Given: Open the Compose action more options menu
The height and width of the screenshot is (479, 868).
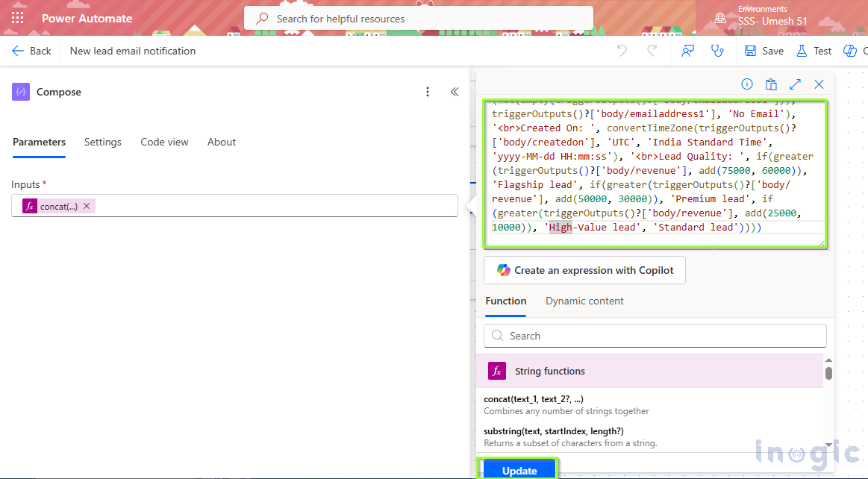Looking at the screenshot, I should point(428,92).
